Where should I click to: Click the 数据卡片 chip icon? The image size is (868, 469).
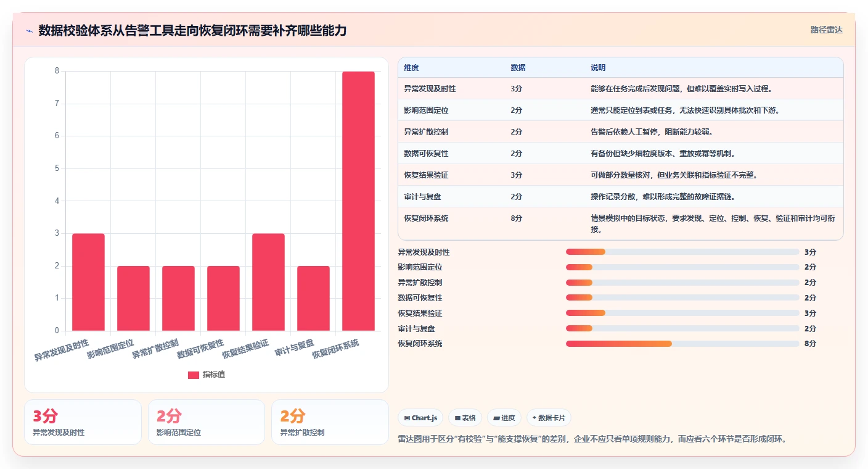point(534,418)
